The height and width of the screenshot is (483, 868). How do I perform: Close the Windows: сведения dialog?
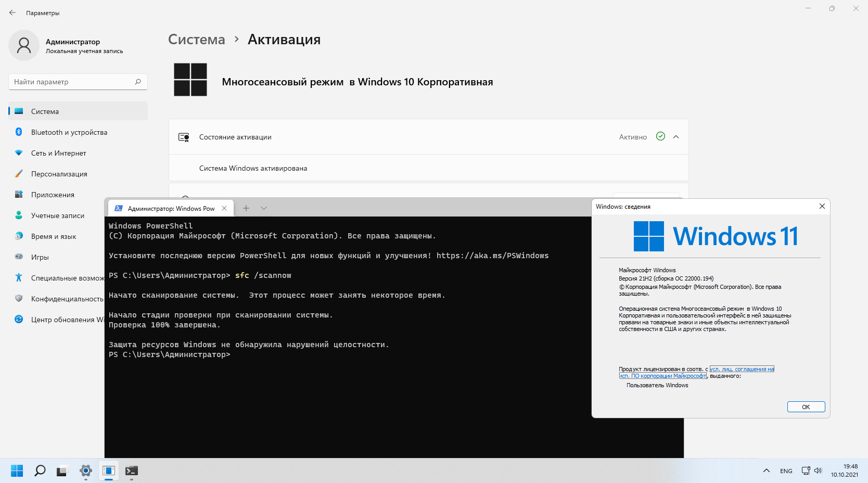pyautogui.click(x=822, y=206)
